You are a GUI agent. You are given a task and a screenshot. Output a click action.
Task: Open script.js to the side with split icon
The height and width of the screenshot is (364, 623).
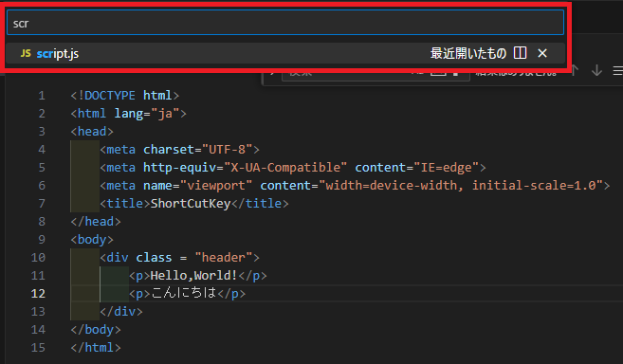(520, 53)
